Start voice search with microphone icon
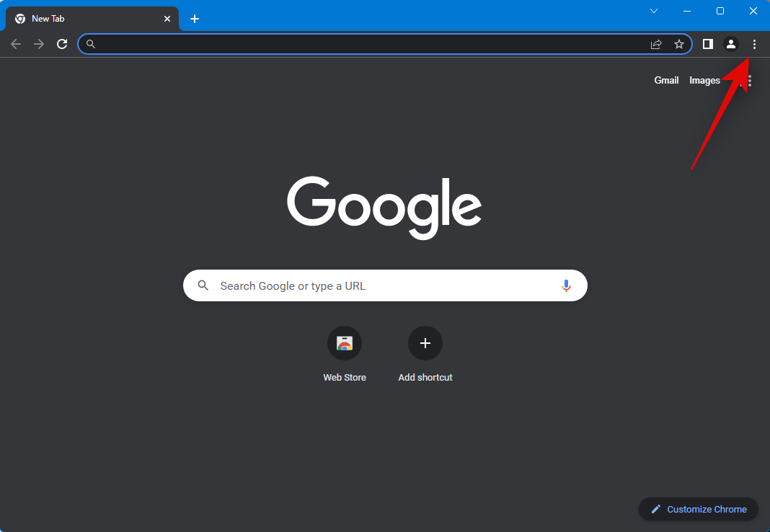The image size is (770, 532). (x=566, y=285)
